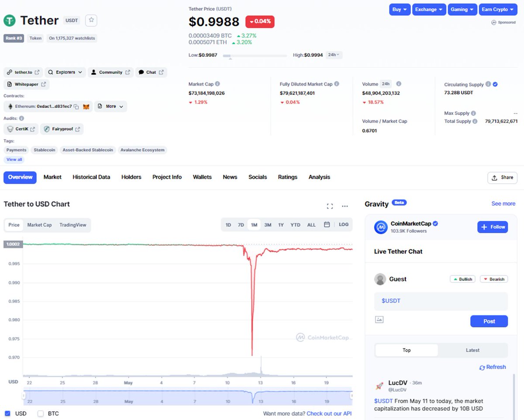Click the Volume info icon
The width and height of the screenshot is (524, 420).
click(399, 84)
